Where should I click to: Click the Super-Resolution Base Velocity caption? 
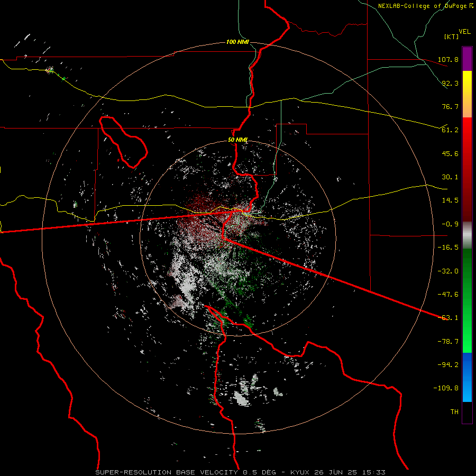(x=240, y=472)
